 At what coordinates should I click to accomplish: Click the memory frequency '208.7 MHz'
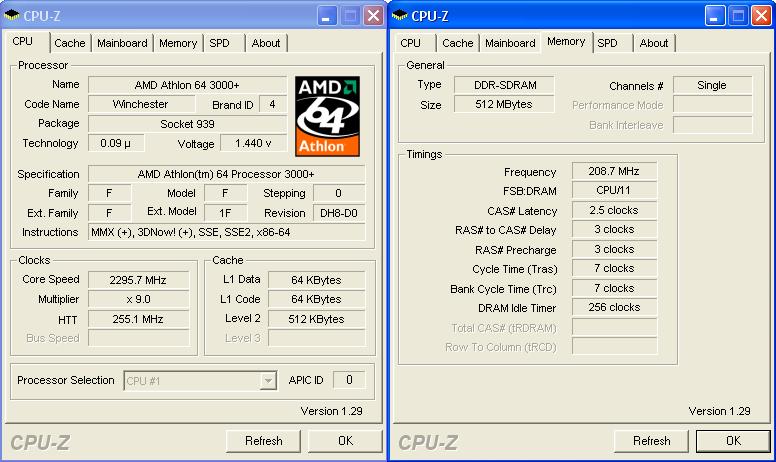point(614,171)
